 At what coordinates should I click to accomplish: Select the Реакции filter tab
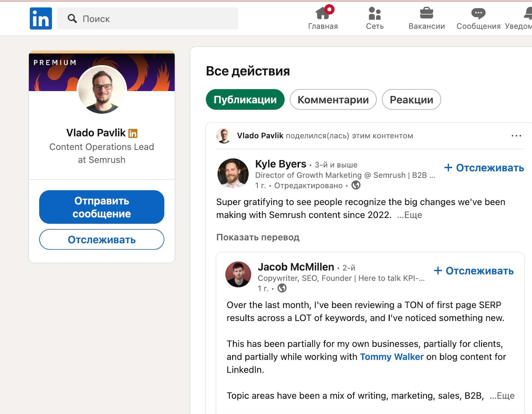(411, 99)
